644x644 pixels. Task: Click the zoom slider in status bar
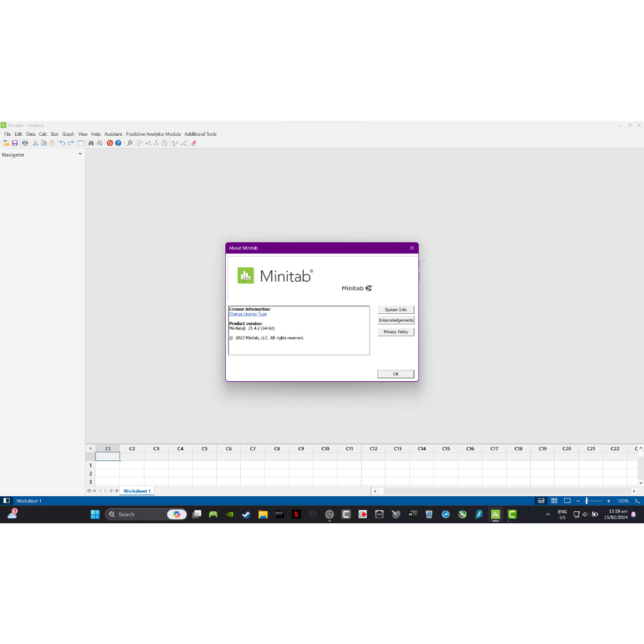click(586, 501)
